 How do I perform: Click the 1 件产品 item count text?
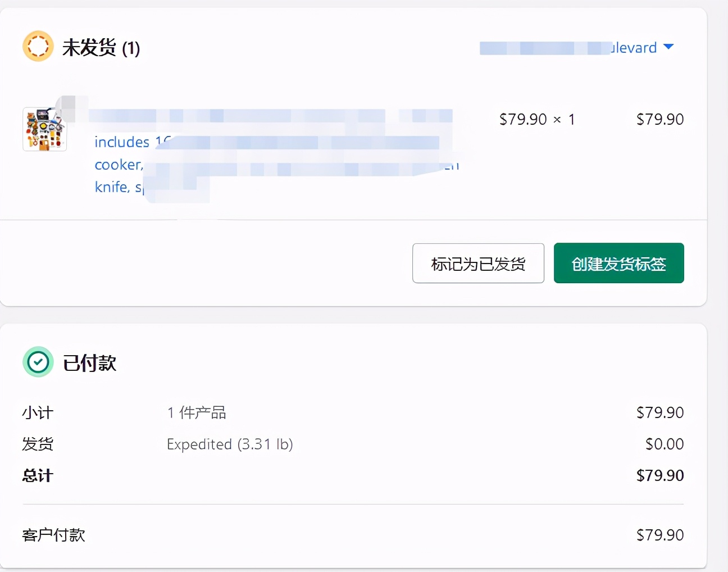coord(196,412)
